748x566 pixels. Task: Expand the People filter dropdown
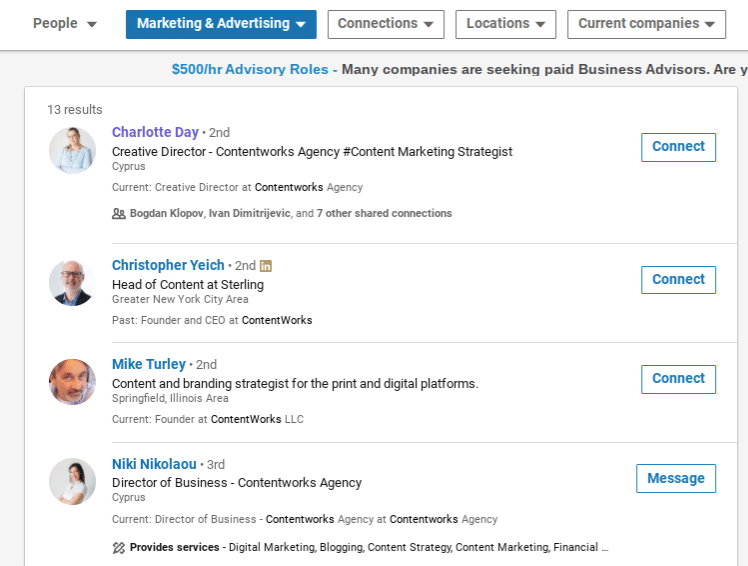click(64, 23)
